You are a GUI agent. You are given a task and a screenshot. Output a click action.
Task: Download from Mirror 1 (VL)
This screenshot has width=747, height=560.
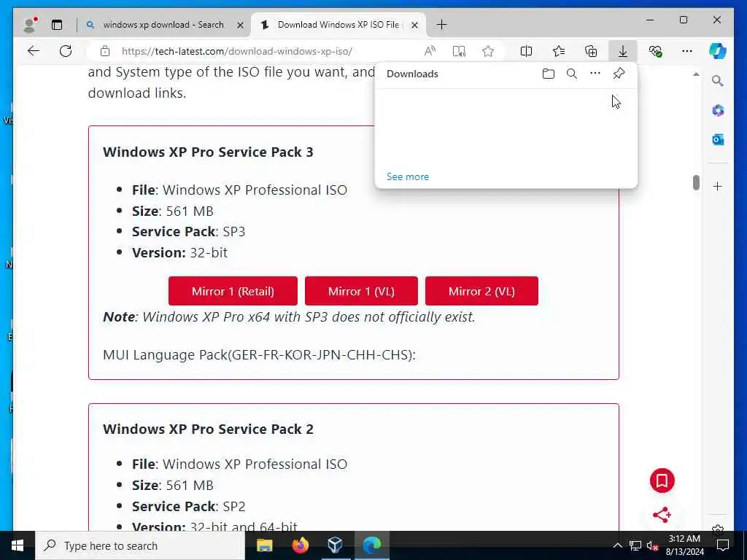[361, 291]
